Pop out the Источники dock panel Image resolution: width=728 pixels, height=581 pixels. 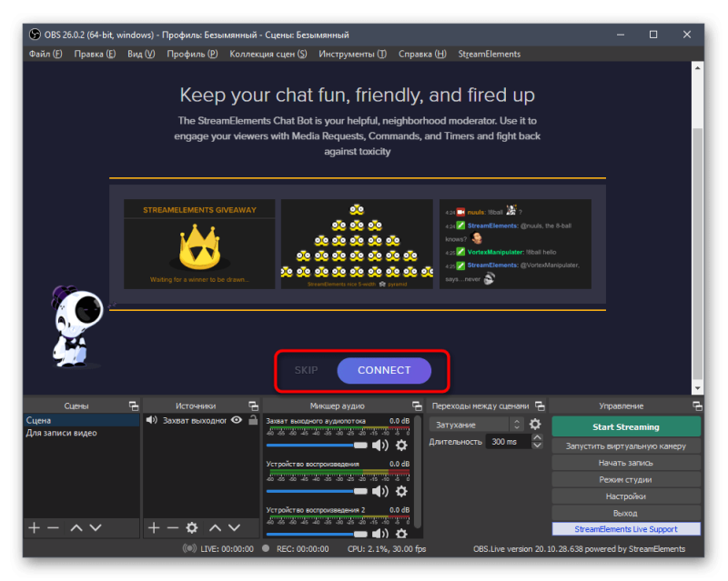(254, 406)
